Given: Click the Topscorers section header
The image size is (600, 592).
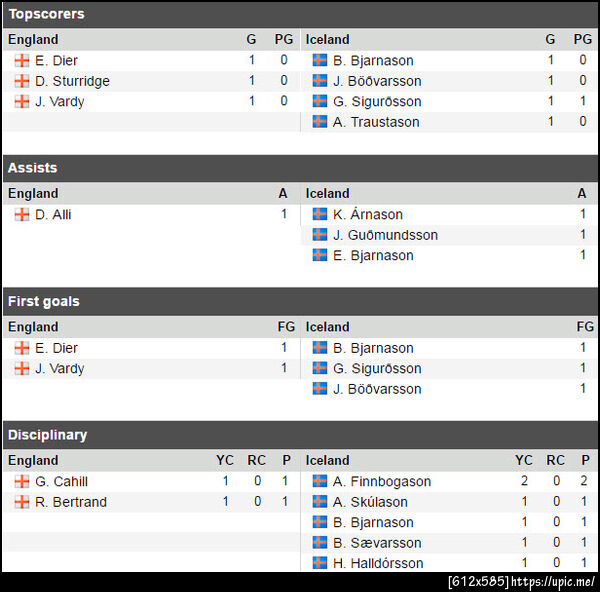Looking at the screenshot, I should click(46, 14).
